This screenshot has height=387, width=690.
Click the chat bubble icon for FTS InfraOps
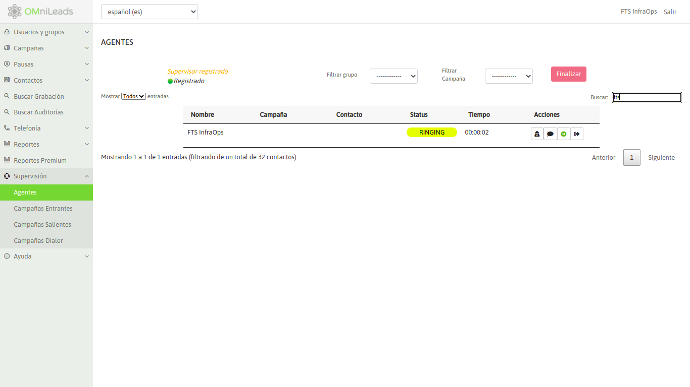550,134
